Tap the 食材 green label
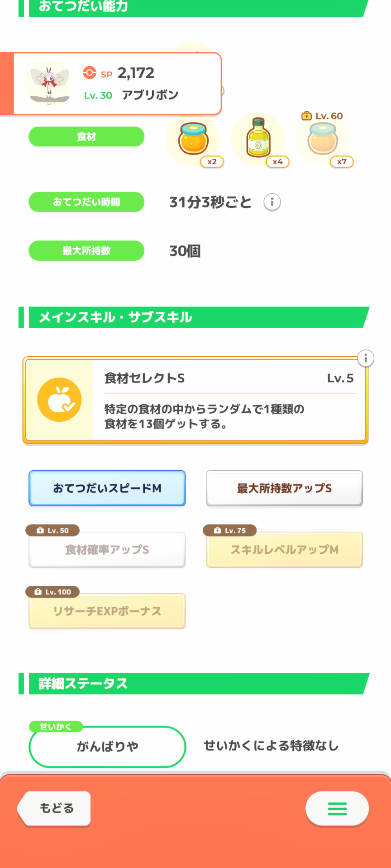The image size is (391, 868). point(86,137)
